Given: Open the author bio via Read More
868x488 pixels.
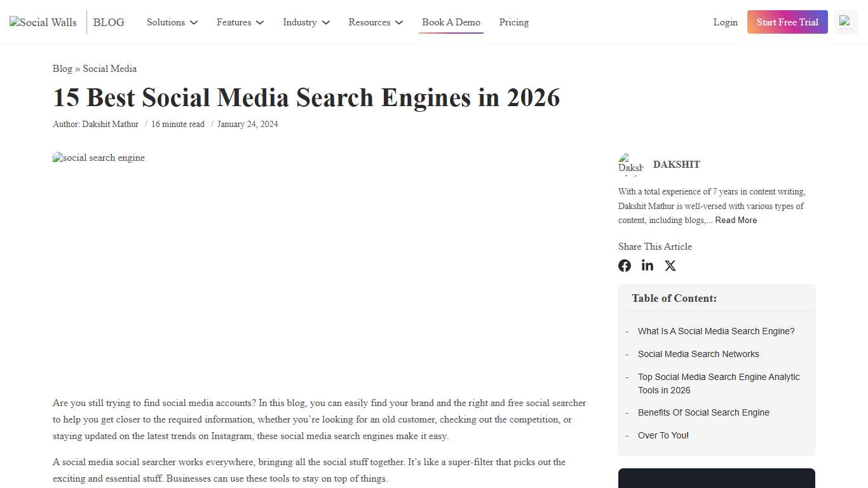Looking at the screenshot, I should [x=736, y=220].
